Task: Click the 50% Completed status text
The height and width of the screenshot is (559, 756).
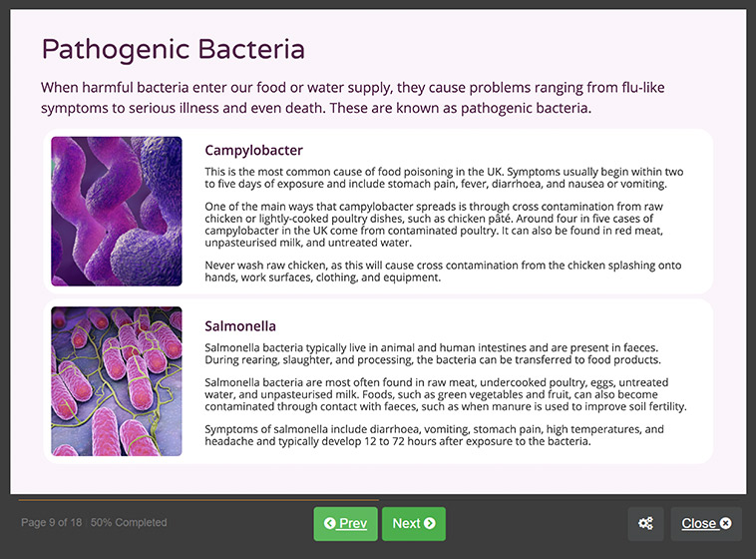Action: 129,522
